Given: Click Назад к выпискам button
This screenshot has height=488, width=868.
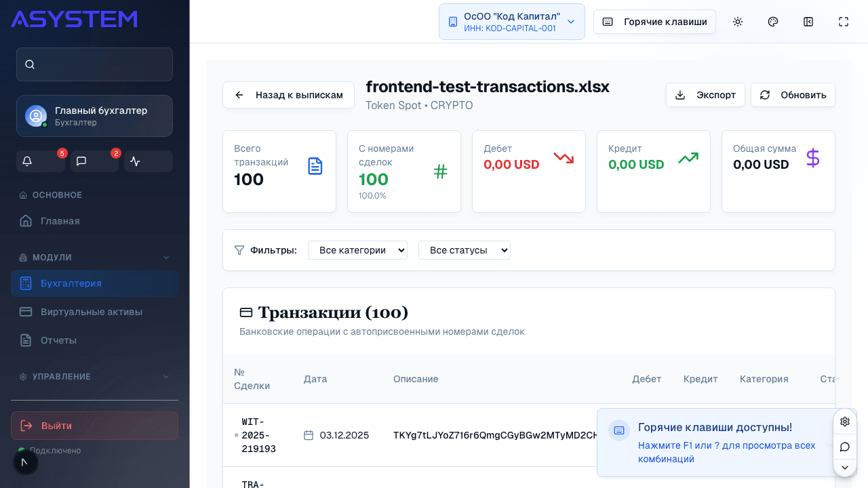Looking at the screenshot, I should point(288,95).
